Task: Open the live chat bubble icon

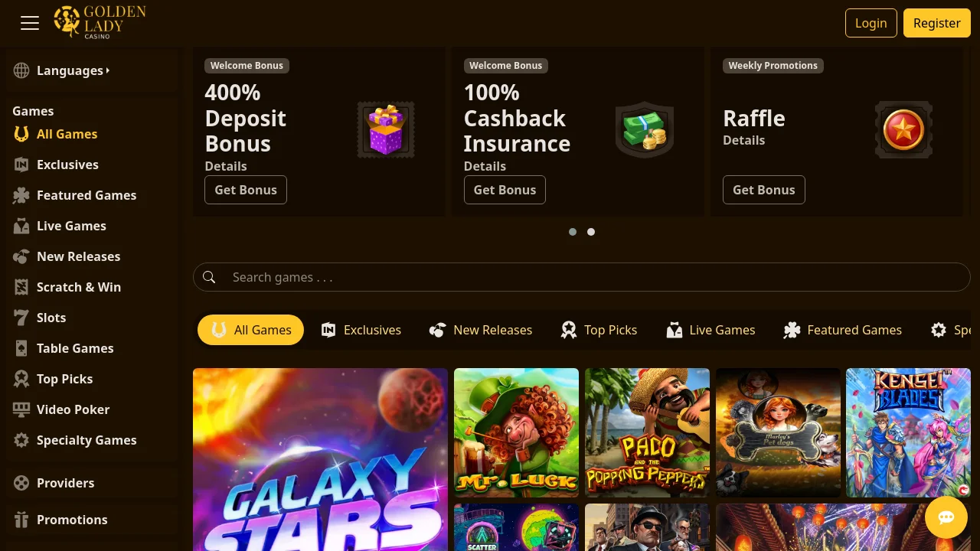Action: [x=946, y=517]
